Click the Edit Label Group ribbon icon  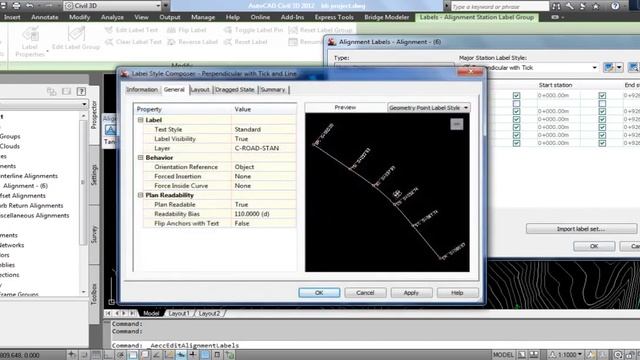coord(76,33)
